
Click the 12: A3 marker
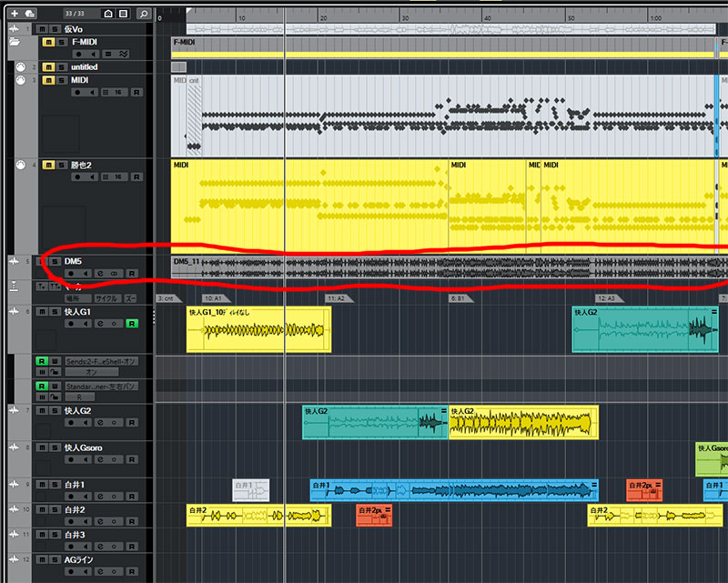pyautogui.click(x=608, y=298)
